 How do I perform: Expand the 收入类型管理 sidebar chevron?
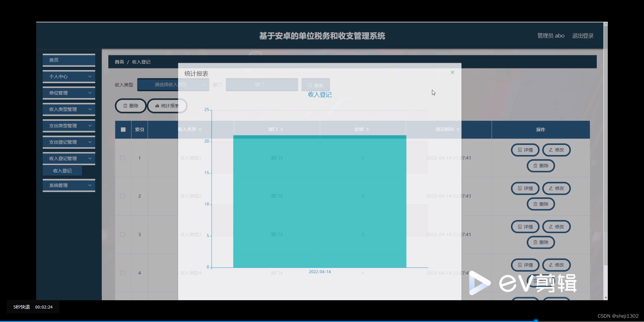click(90, 109)
